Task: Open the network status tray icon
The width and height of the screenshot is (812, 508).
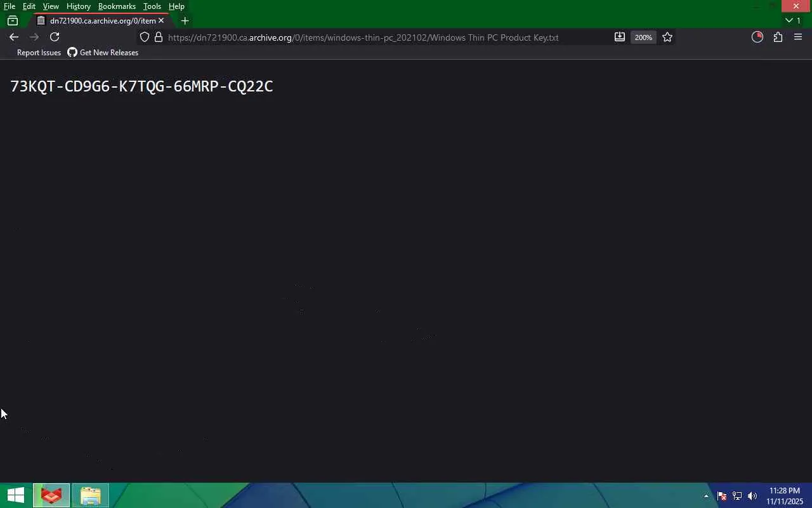Action: click(737, 496)
